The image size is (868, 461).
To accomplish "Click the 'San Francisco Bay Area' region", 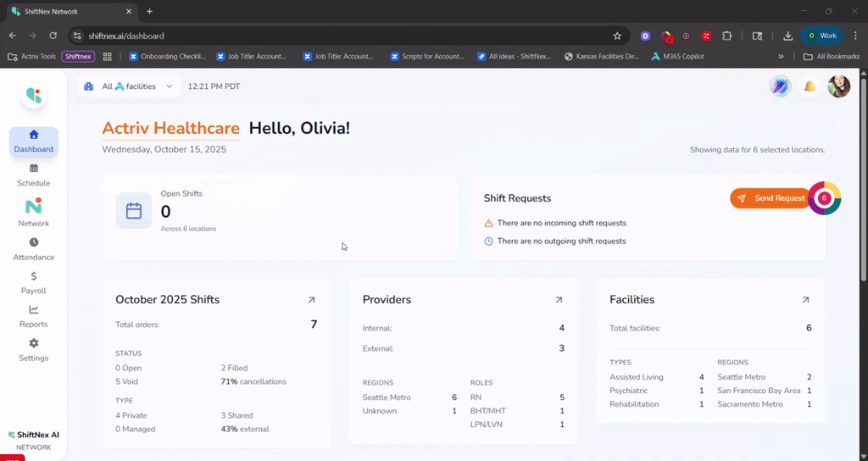I will point(759,391).
